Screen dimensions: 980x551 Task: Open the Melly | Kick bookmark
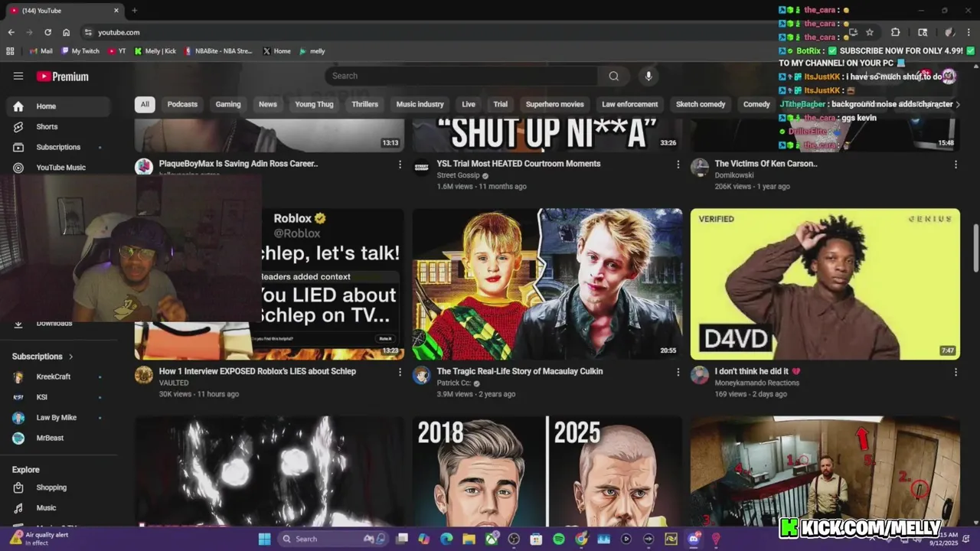pyautogui.click(x=155, y=51)
